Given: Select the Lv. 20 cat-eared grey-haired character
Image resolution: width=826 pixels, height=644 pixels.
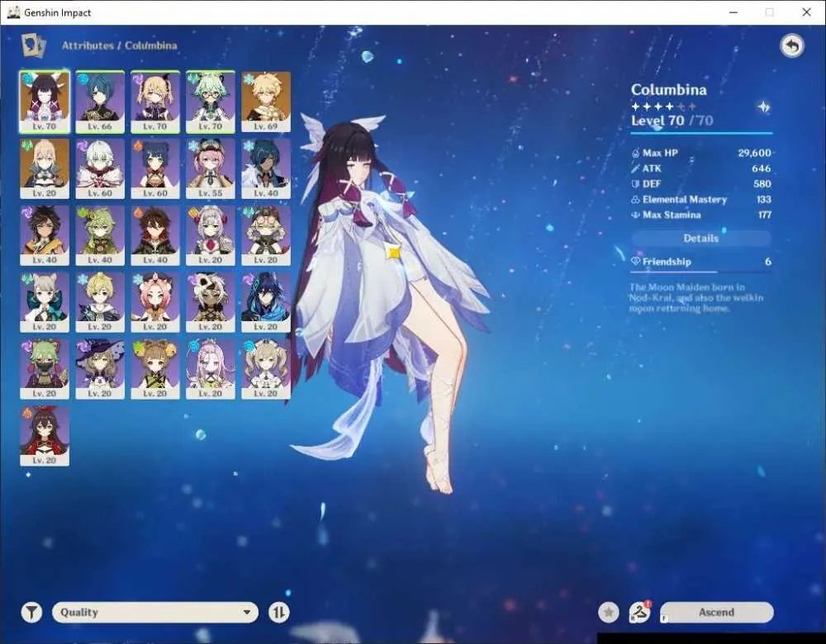Looking at the screenshot, I should [x=45, y=302].
